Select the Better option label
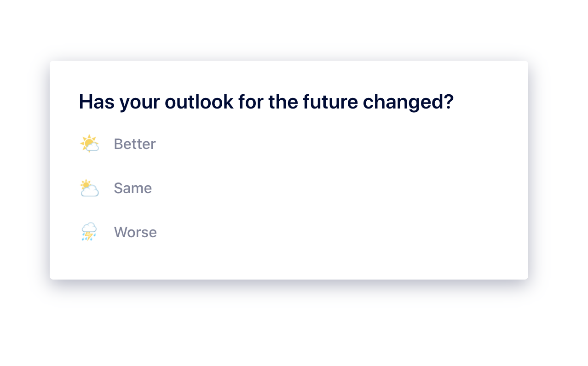Image resolution: width=588 pixels, height=366 pixels. tap(135, 144)
